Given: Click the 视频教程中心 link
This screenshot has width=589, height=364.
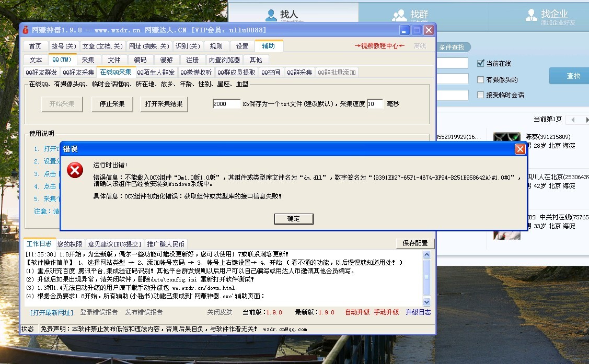Looking at the screenshot, I should [x=379, y=46].
